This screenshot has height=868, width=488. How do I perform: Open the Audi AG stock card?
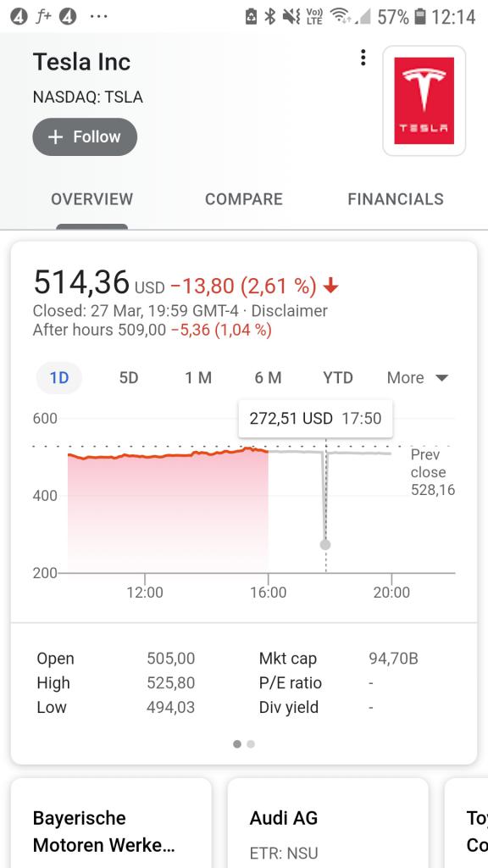328,823
